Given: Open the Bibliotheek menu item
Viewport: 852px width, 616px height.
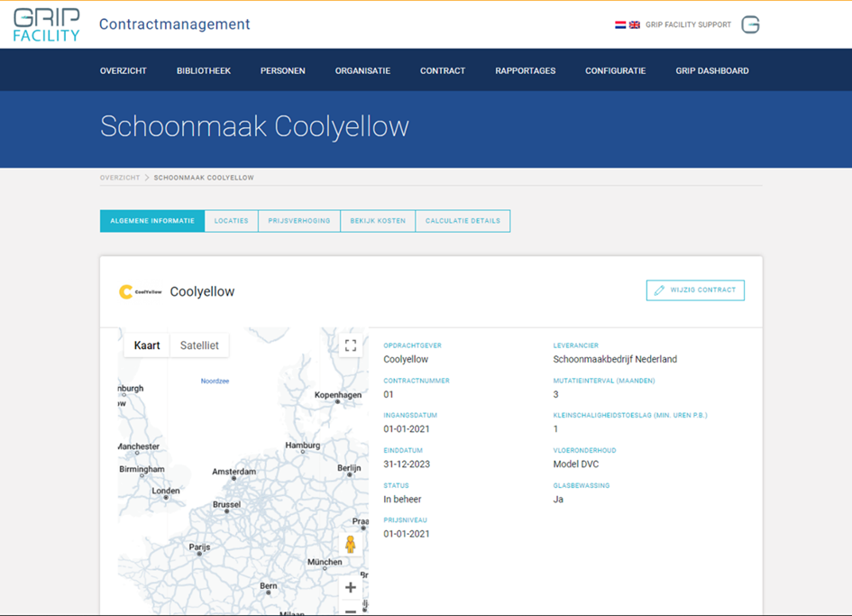Looking at the screenshot, I should pyautogui.click(x=204, y=70).
